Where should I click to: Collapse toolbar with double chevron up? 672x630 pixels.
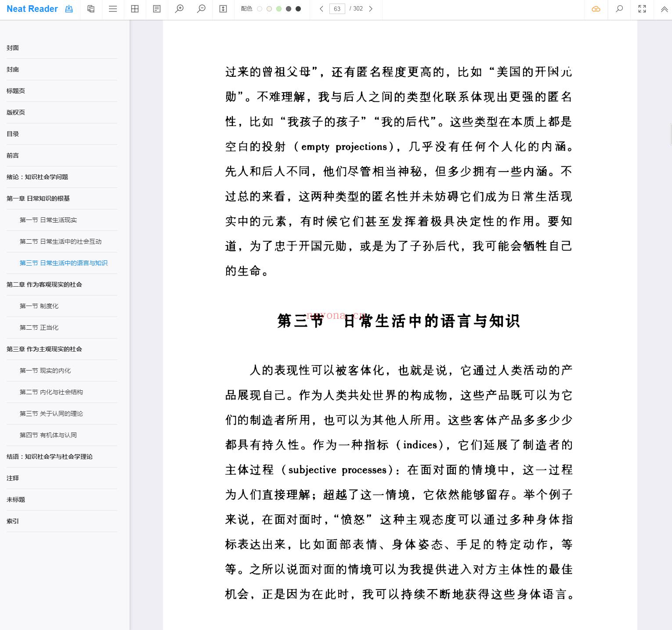pyautogui.click(x=664, y=9)
